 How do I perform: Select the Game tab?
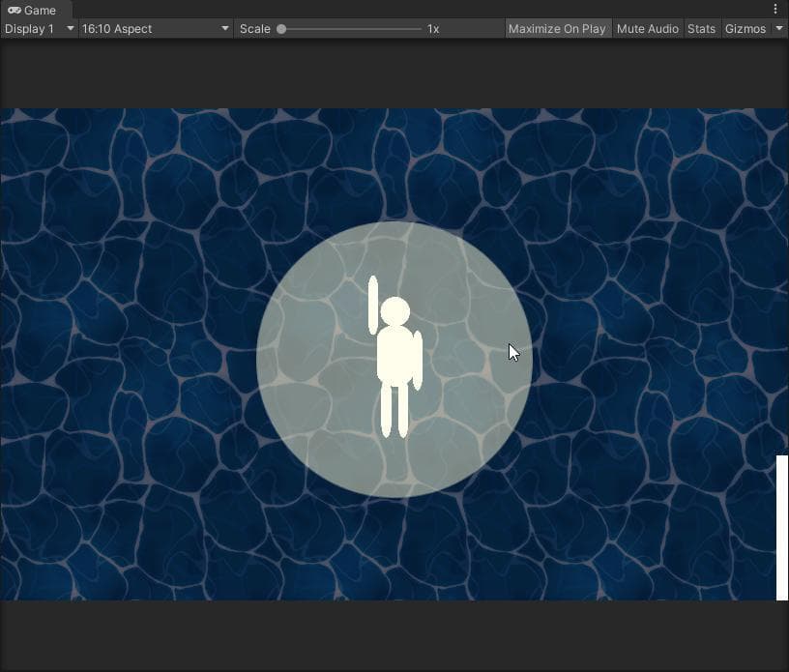35,10
